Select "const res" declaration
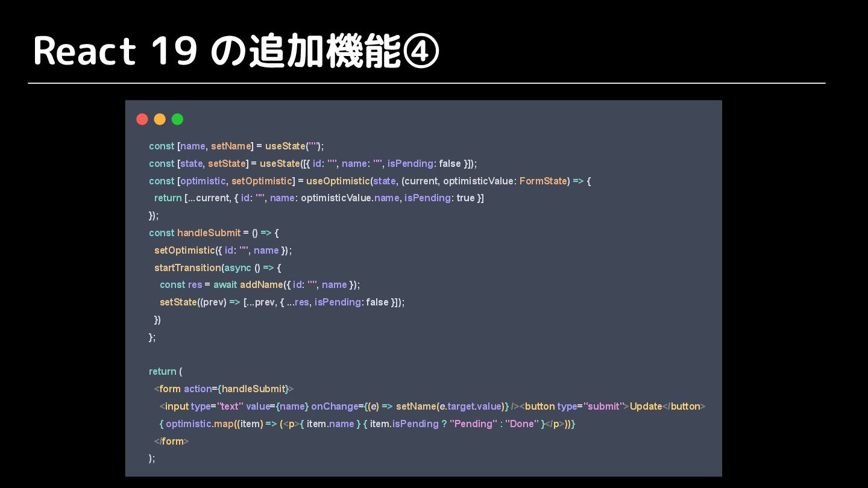The height and width of the screenshot is (488, 868). (x=181, y=285)
